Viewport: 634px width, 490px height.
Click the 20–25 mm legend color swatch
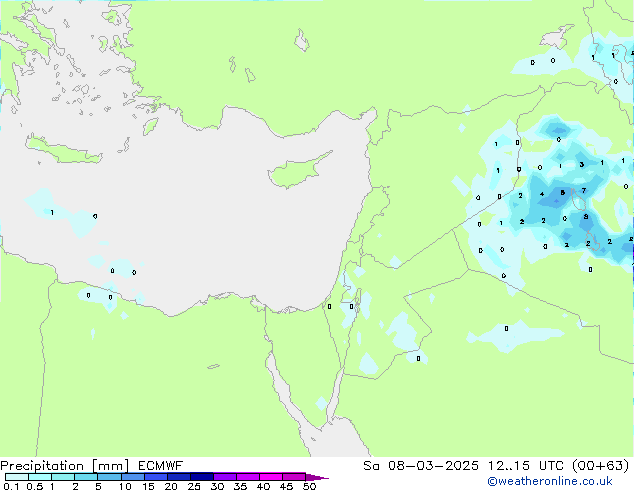coord(178,477)
